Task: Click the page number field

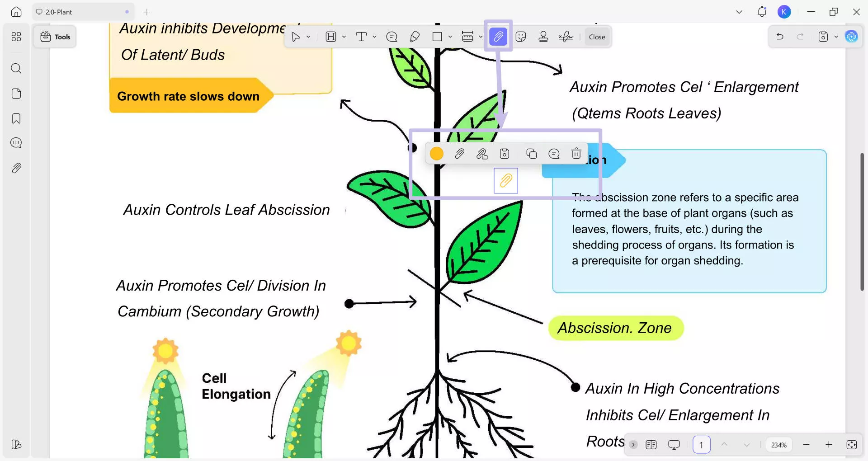Action: 702,445
